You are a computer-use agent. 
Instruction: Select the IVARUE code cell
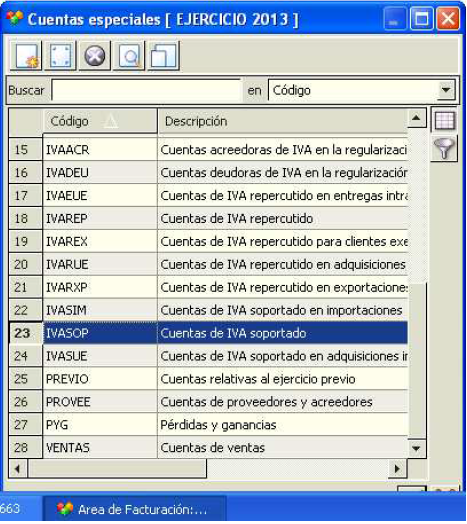click(100, 264)
